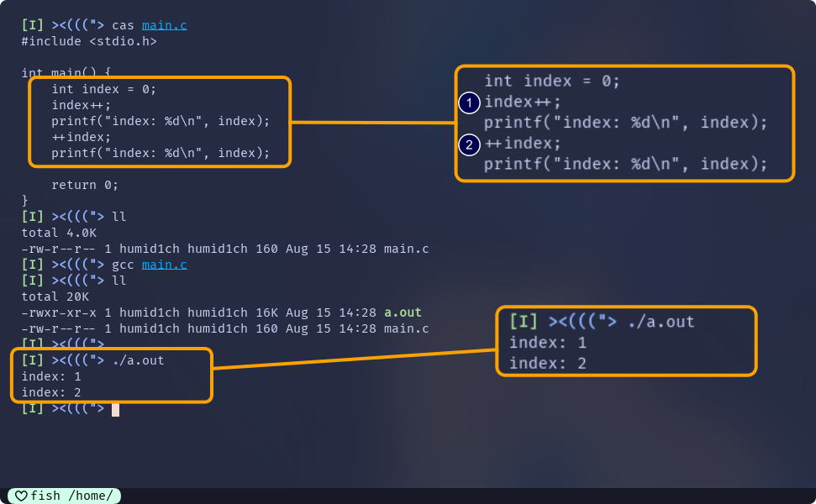Image resolution: width=816 pixels, height=504 pixels.
Task: Click the "#include <stdio.h>" line
Action: 89,41
